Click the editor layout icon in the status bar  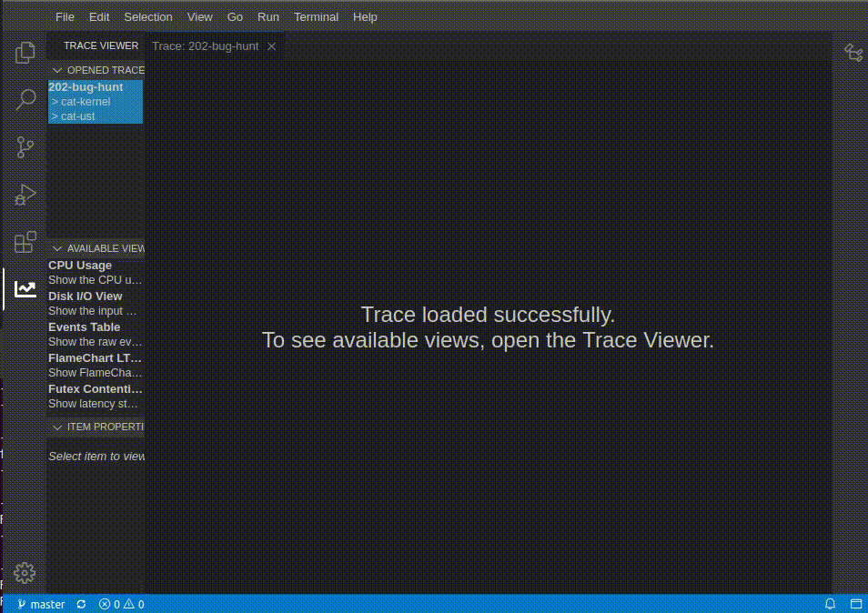[x=855, y=604]
